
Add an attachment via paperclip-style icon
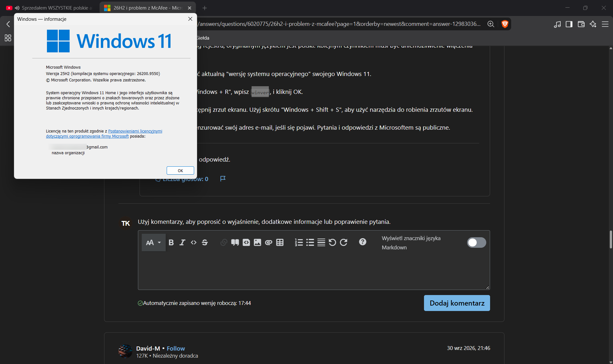coord(269,243)
